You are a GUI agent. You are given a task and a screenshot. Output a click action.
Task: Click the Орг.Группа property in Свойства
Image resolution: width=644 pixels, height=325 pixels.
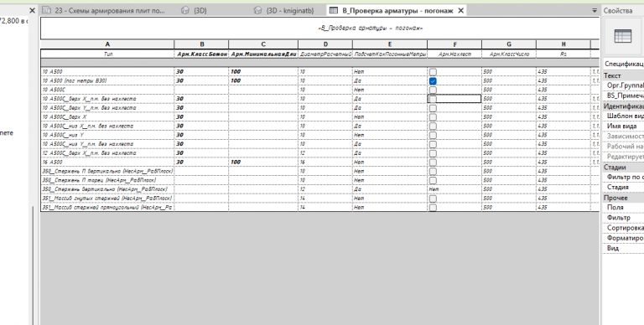coord(623,85)
